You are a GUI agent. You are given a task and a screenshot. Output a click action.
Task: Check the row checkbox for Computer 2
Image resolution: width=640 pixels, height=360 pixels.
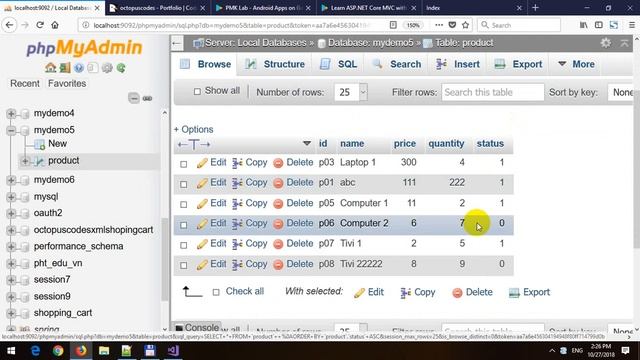point(184,224)
